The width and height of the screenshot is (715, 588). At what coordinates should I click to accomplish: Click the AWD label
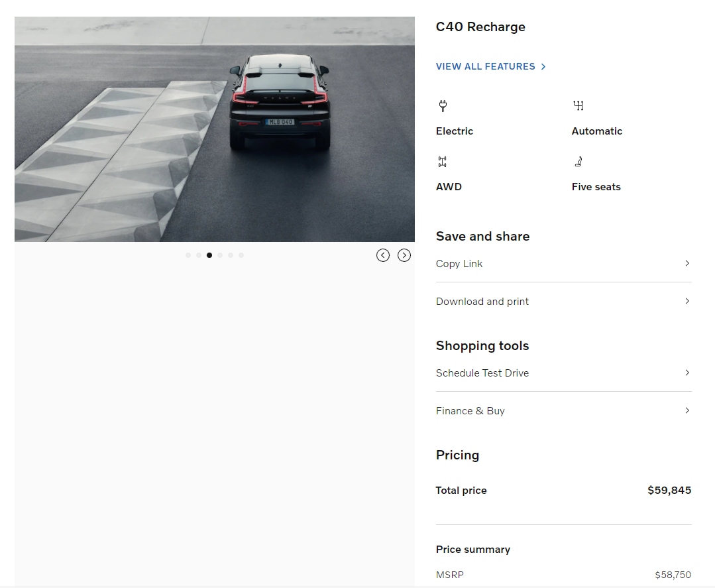449,187
